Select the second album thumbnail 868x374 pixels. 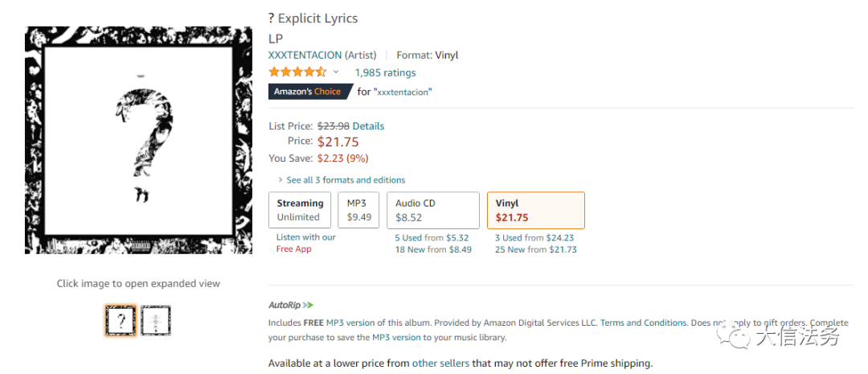(x=156, y=321)
